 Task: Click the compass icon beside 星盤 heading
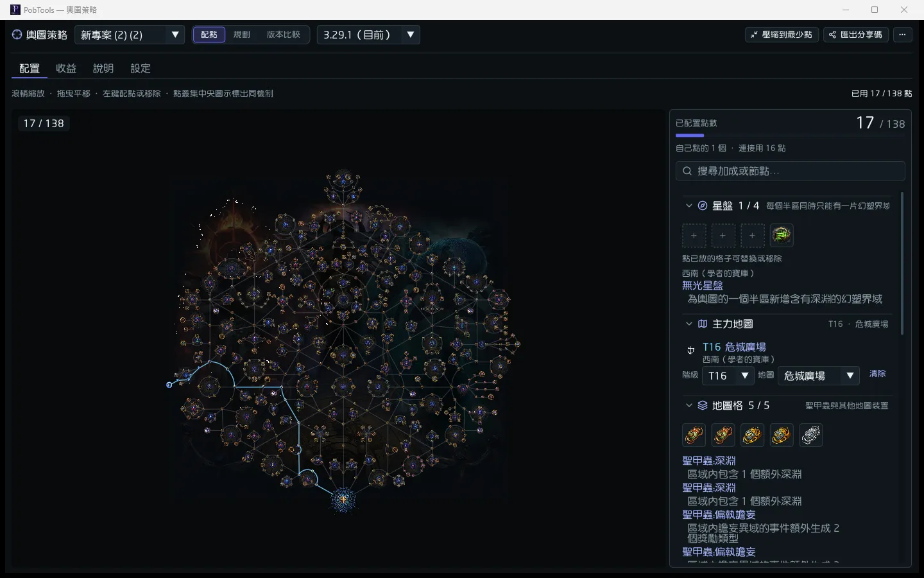[703, 206]
